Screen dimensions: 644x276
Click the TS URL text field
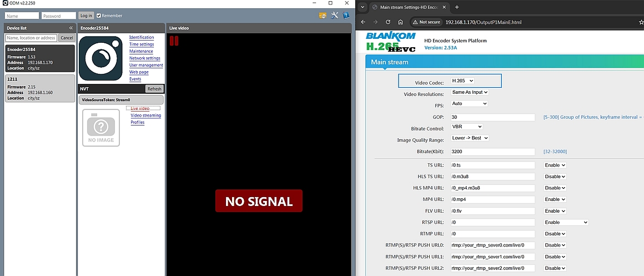[x=493, y=165]
